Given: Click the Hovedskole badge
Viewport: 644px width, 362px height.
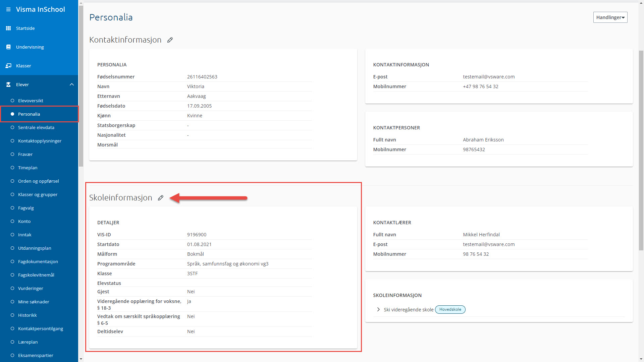Looking at the screenshot, I should click(450, 309).
